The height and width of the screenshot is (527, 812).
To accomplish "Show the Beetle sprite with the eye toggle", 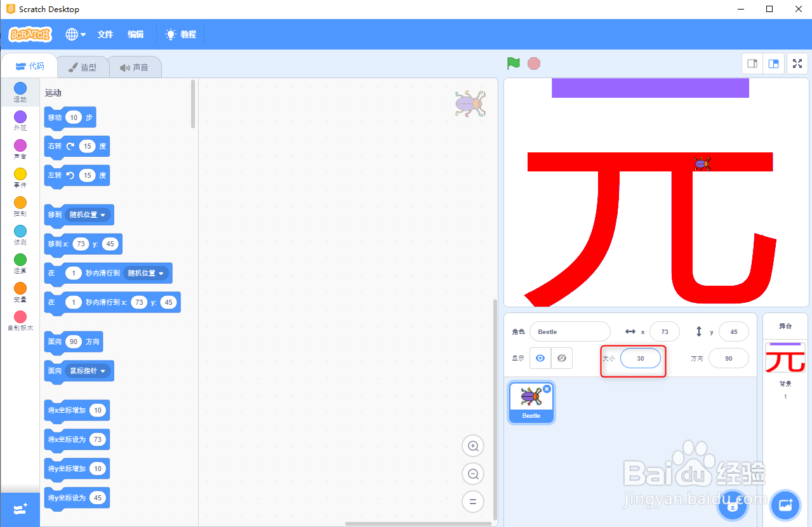I will tap(540, 358).
